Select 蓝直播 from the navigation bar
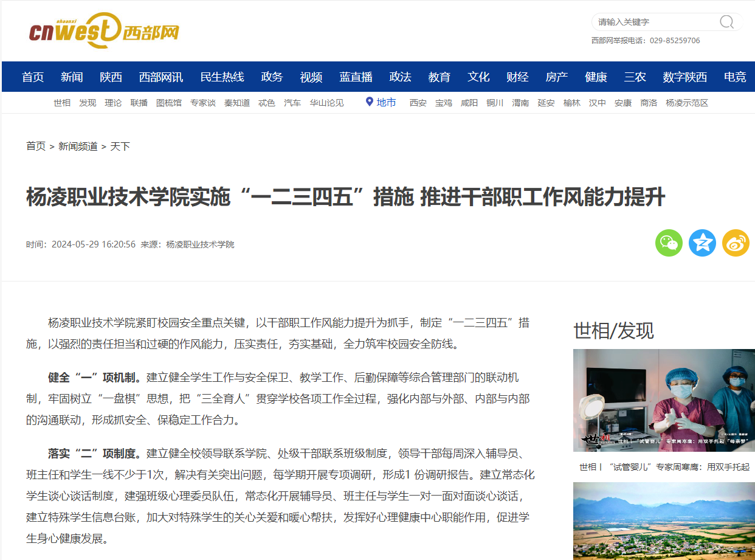Viewport: 755px width, 560px height. [356, 77]
